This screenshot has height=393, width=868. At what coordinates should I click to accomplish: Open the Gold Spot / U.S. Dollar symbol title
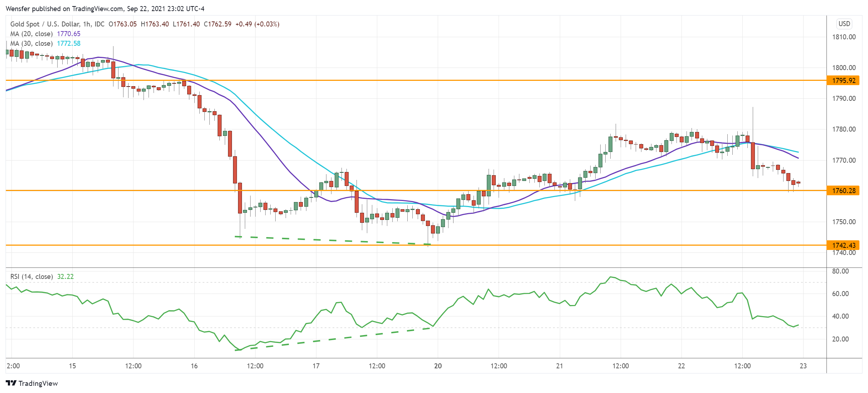pyautogui.click(x=45, y=24)
